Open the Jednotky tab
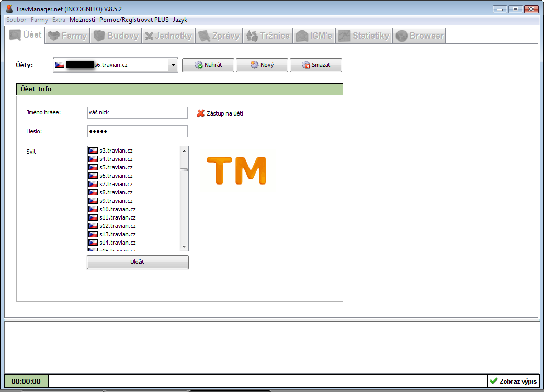Image resolution: width=544 pixels, height=392 pixels. (x=168, y=36)
